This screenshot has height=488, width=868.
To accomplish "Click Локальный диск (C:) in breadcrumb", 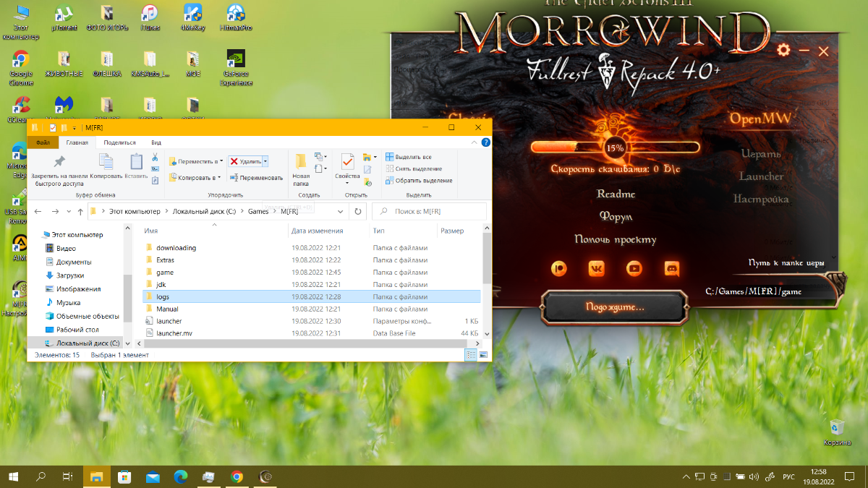I will pyautogui.click(x=203, y=211).
